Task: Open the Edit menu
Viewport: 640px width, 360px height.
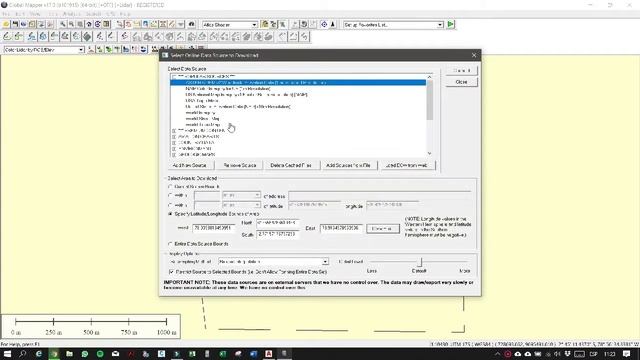Action: 20,14
